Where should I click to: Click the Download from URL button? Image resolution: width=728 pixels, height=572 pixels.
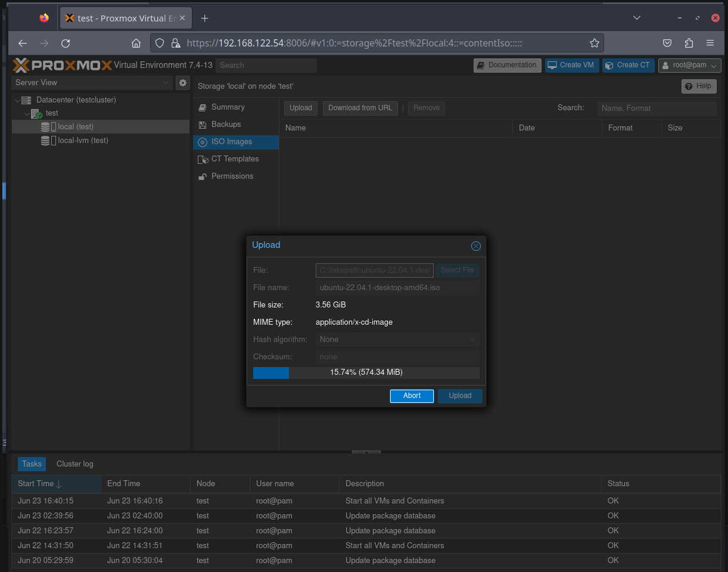point(360,108)
